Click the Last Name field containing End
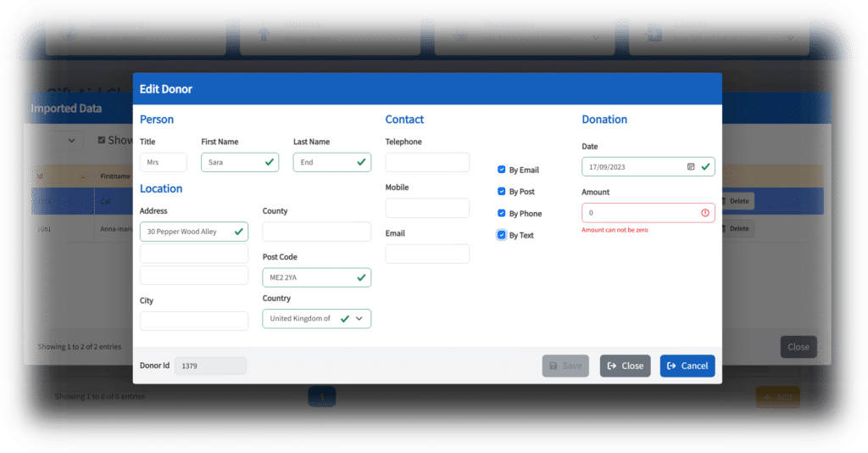 tap(332, 162)
